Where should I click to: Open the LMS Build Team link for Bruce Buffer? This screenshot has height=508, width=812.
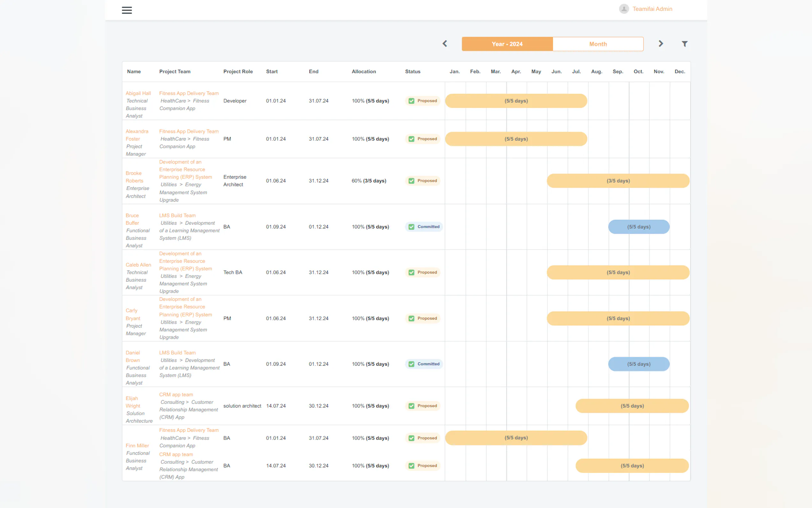tap(177, 215)
